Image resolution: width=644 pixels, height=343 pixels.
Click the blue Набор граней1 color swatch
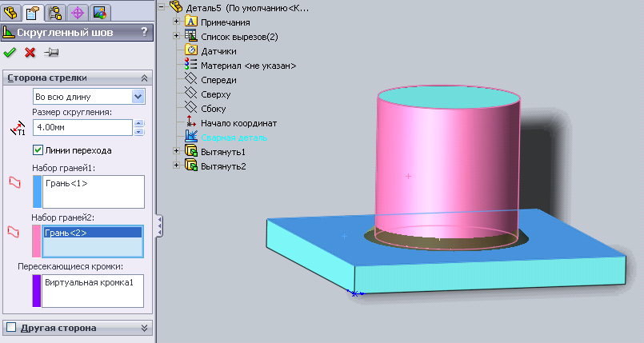coord(37,192)
